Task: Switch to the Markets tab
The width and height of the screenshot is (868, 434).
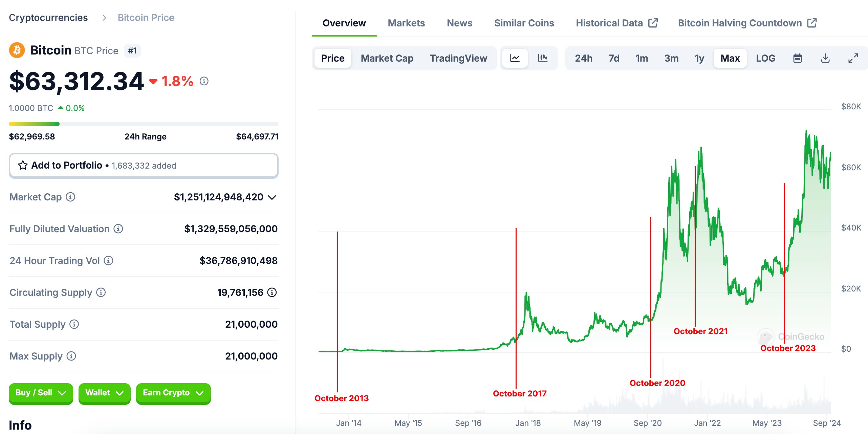Action: click(x=406, y=23)
